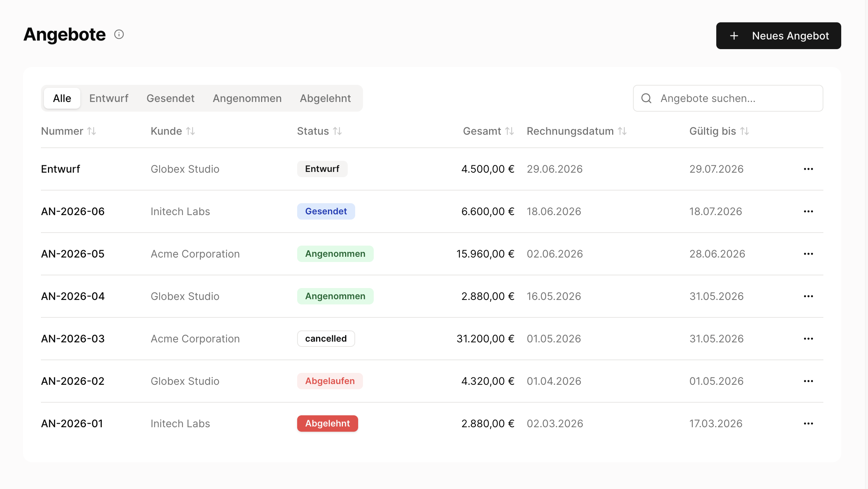Click the Nummer column header

(x=68, y=131)
